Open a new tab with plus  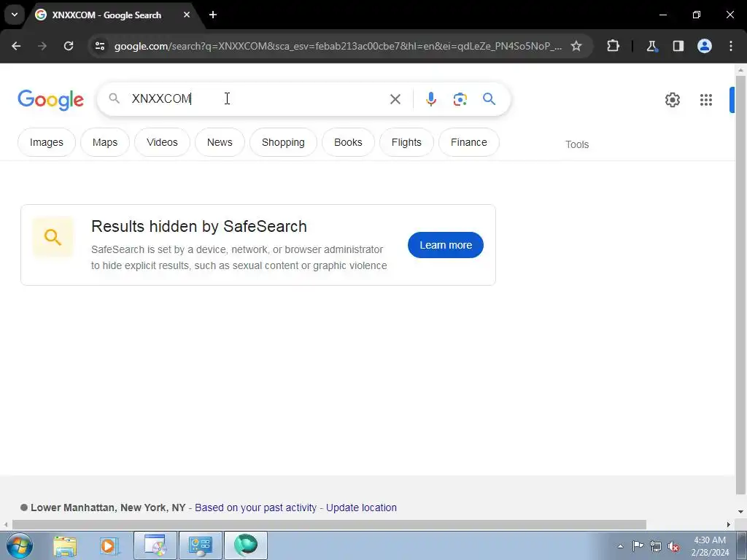pyautogui.click(x=213, y=15)
